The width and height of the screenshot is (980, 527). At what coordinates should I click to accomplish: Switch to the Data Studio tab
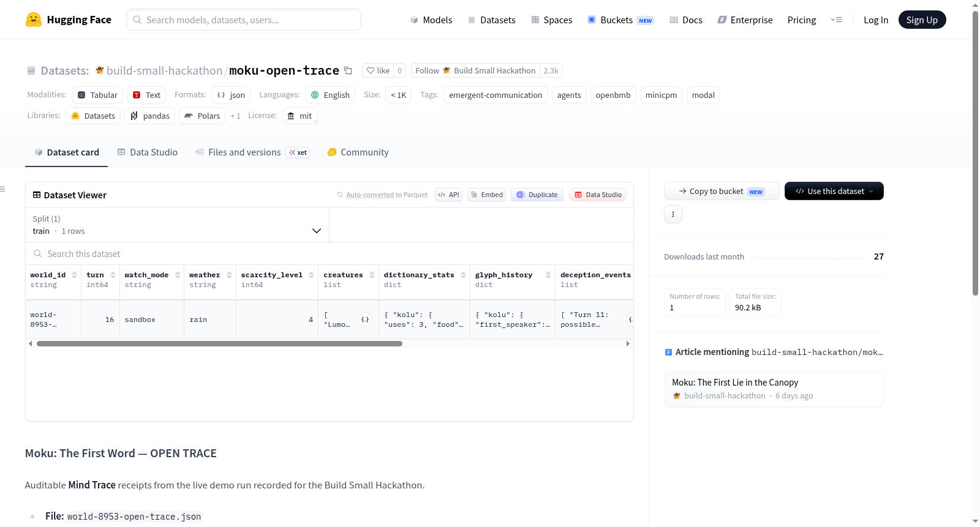click(147, 152)
